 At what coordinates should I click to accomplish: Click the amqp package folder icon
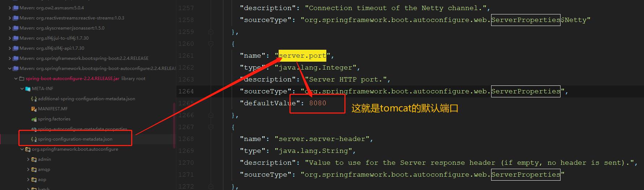click(x=34, y=169)
